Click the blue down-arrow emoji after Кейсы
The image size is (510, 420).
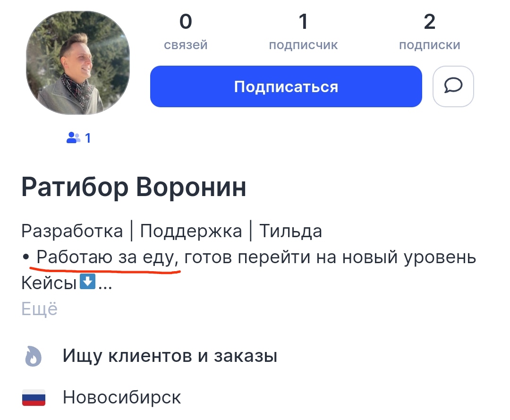(88, 282)
